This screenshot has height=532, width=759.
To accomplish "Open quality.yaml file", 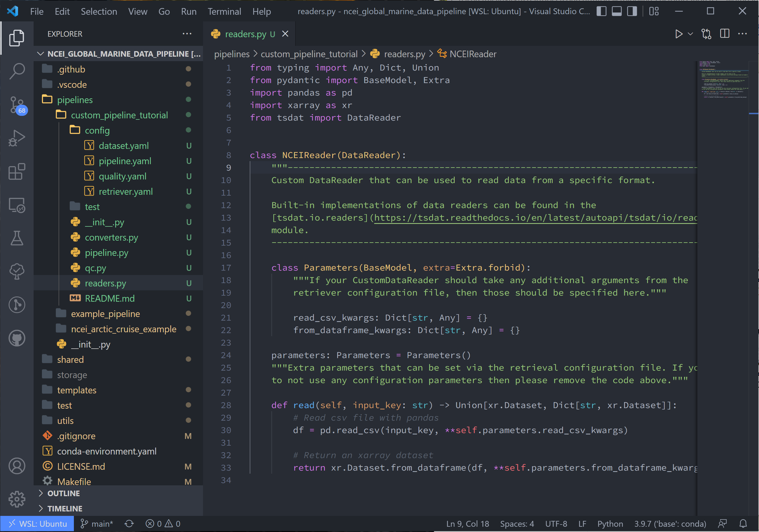I will pyautogui.click(x=118, y=176).
